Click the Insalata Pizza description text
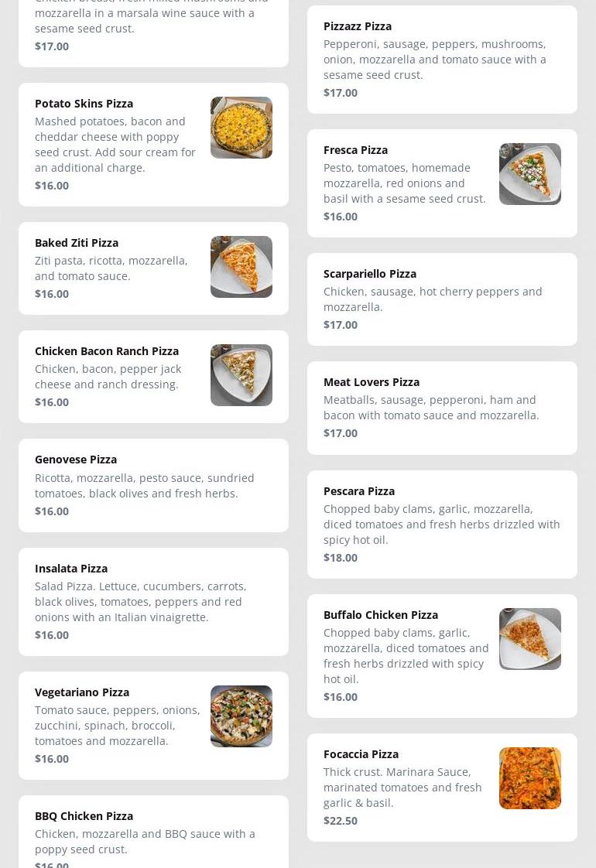Image resolution: width=596 pixels, height=868 pixels. (x=140, y=602)
